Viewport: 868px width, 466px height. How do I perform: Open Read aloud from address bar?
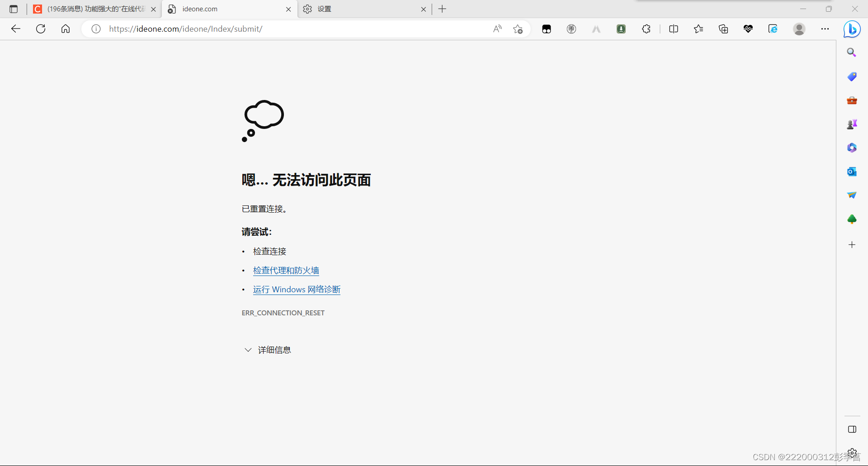pos(497,29)
